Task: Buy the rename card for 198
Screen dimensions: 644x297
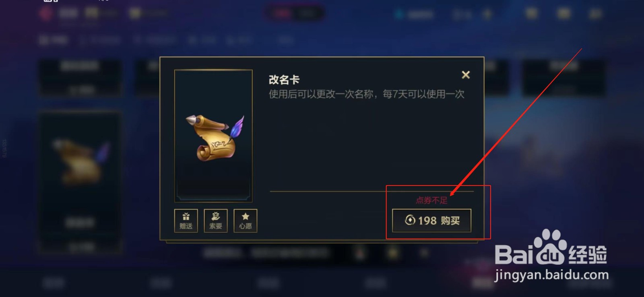Action: click(432, 221)
